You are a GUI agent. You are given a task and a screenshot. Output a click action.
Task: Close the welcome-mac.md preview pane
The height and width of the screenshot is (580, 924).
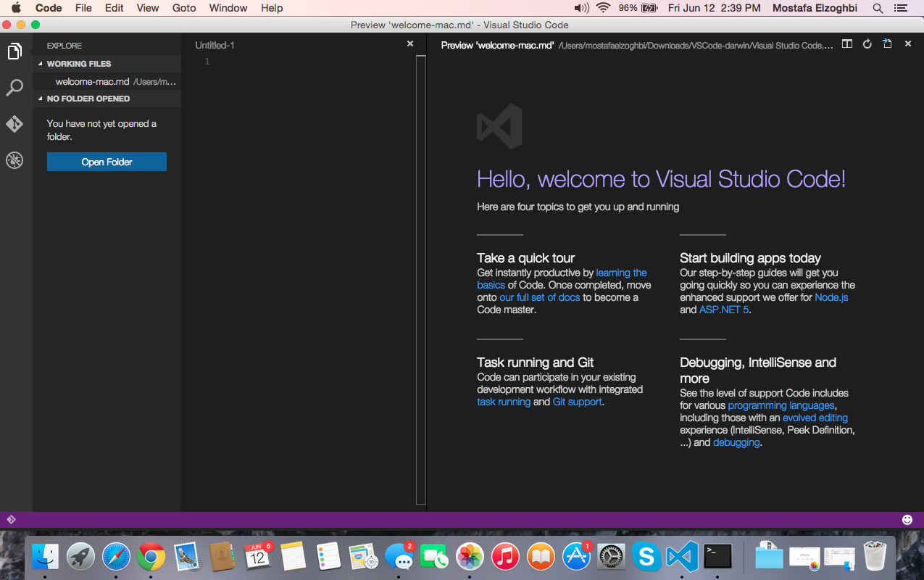907,44
